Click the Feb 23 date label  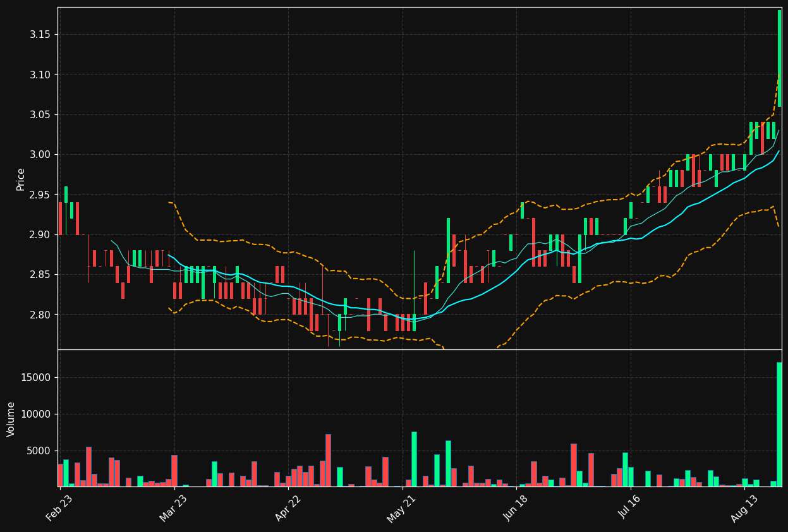59,508
